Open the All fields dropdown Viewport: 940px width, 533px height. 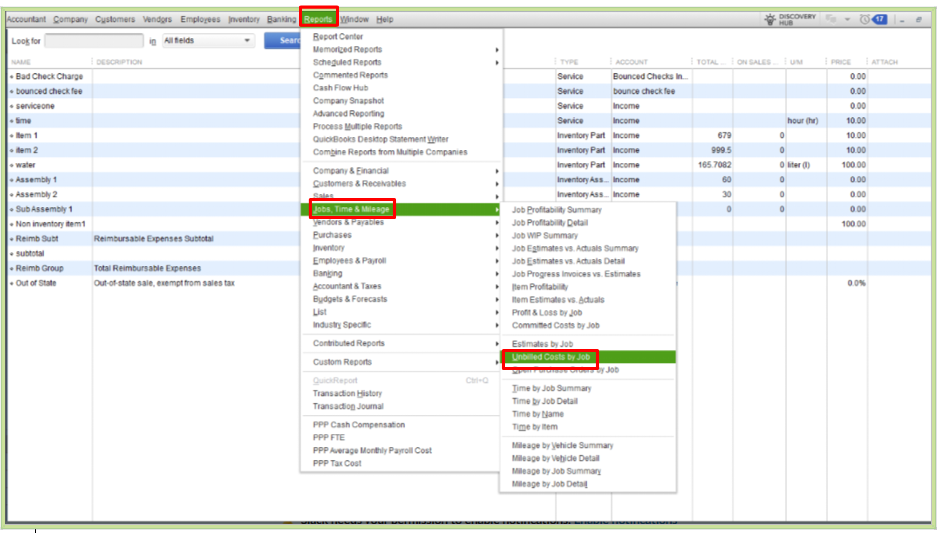207,41
